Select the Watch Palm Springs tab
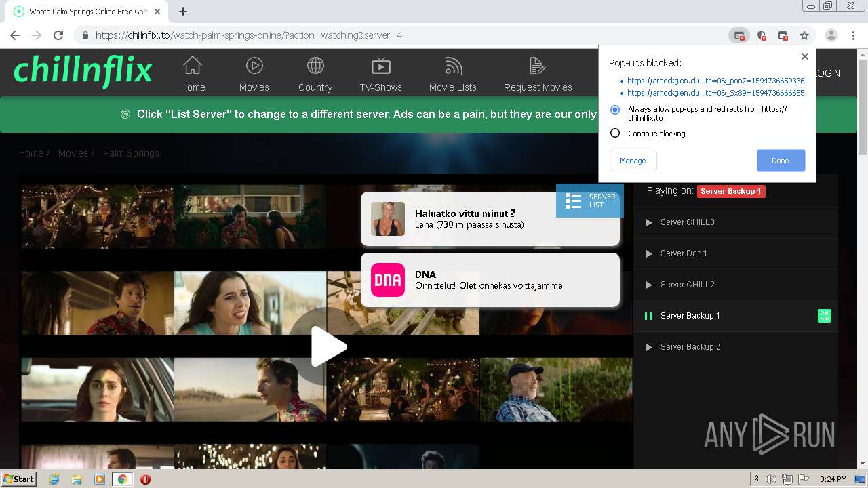868x488 pixels. click(x=88, y=12)
